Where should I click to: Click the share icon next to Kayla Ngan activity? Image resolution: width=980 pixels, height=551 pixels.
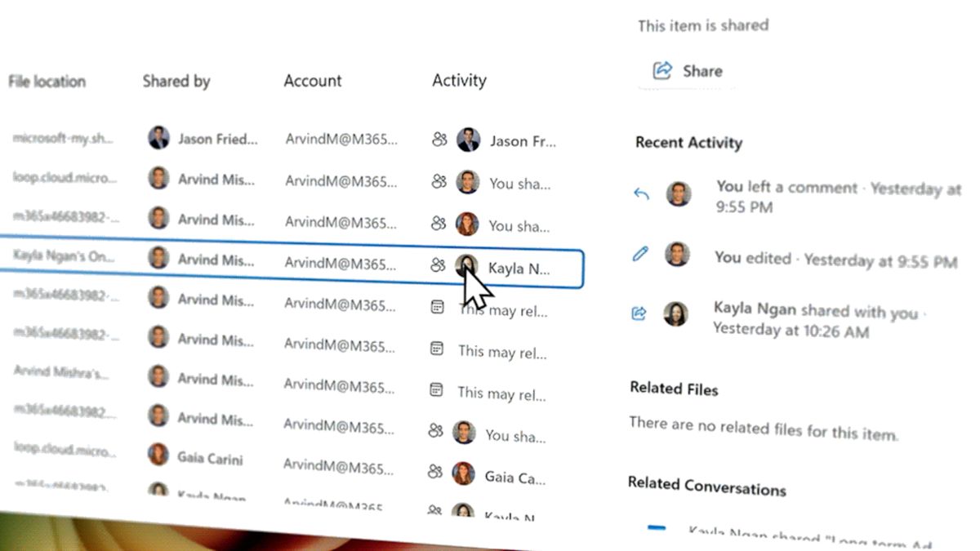[x=639, y=313]
